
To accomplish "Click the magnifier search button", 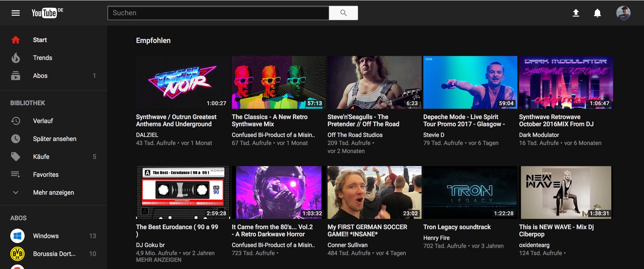I will (343, 13).
